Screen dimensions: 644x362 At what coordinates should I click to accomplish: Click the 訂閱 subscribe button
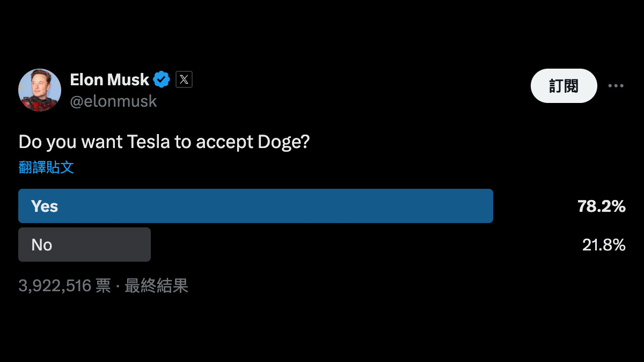click(x=563, y=85)
